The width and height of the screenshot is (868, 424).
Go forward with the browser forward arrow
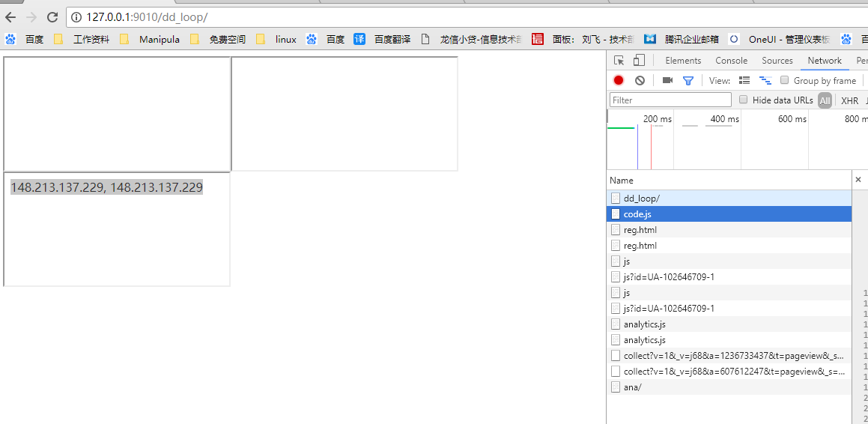click(31, 17)
